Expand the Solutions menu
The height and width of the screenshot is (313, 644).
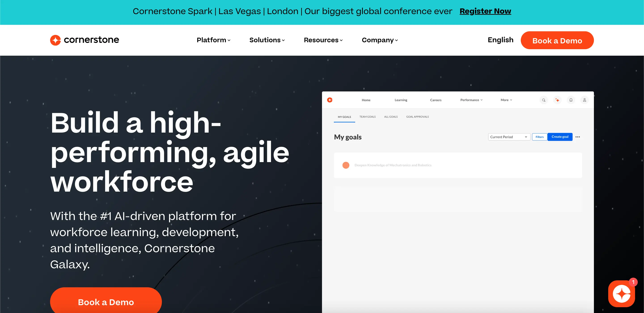(x=267, y=40)
